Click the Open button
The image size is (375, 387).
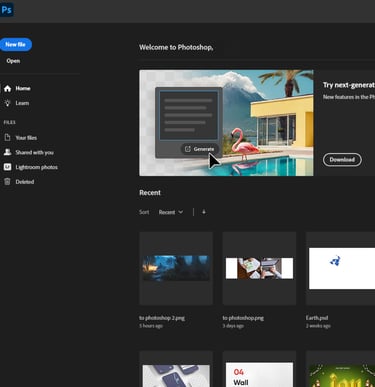coord(13,61)
